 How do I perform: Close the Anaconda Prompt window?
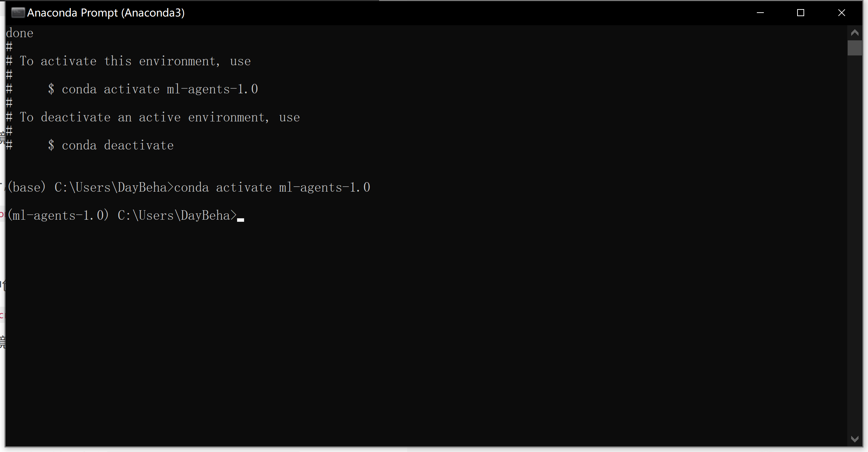pyautogui.click(x=842, y=13)
